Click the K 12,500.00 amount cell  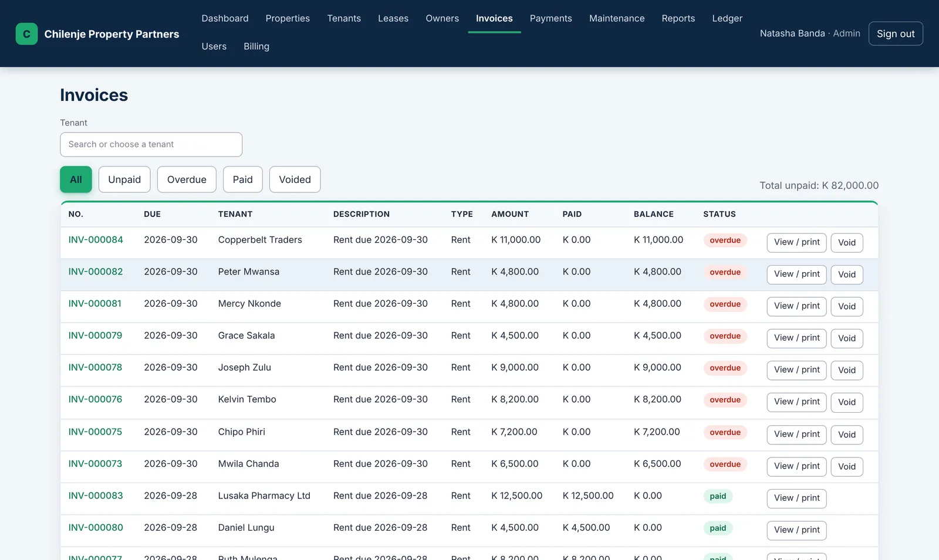point(516,495)
